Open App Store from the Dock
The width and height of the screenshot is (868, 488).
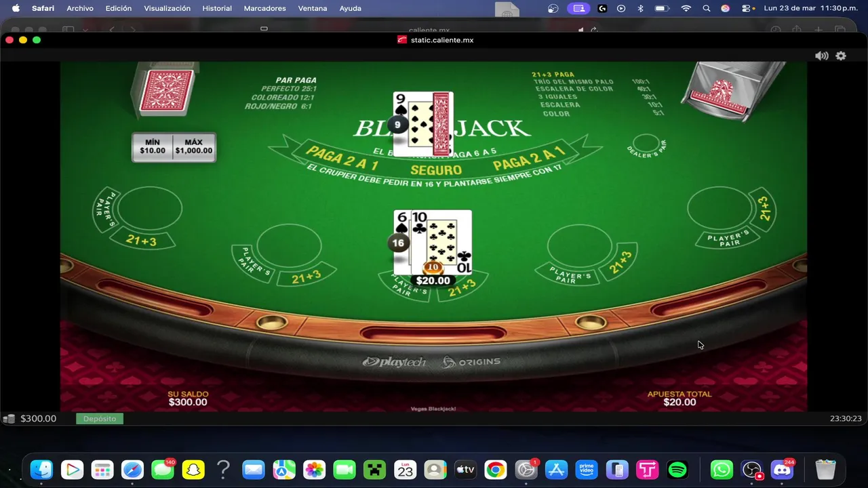[556, 470]
